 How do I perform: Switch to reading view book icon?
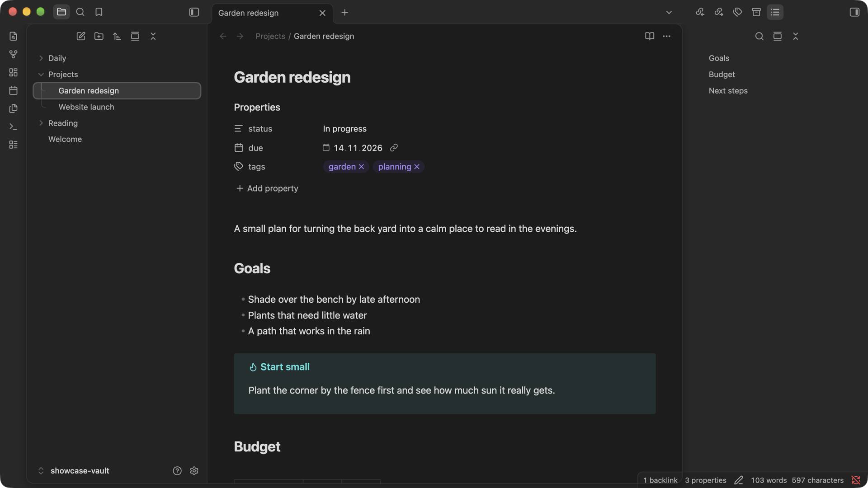click(x=650, y=36)
